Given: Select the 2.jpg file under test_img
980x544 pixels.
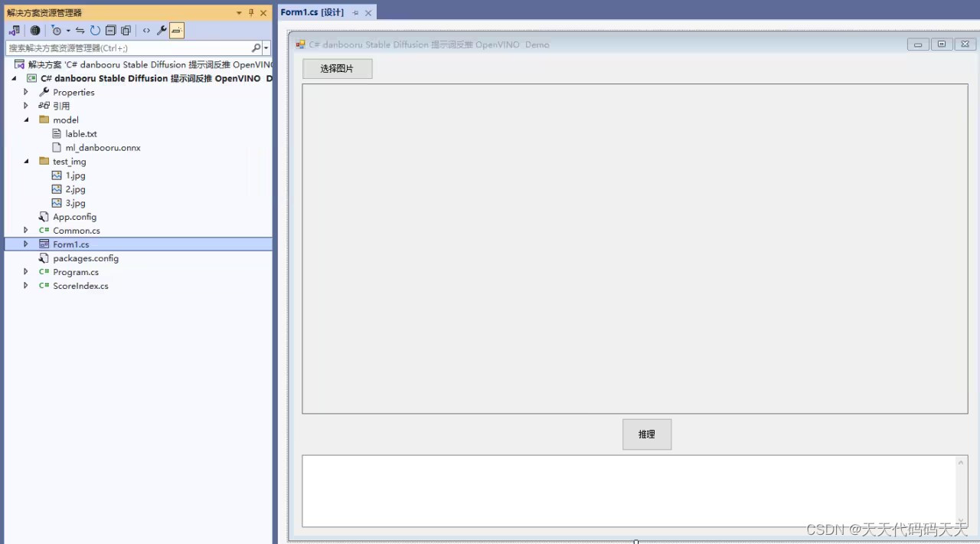Looking at the screenshot, I should (x=75, y=189).
